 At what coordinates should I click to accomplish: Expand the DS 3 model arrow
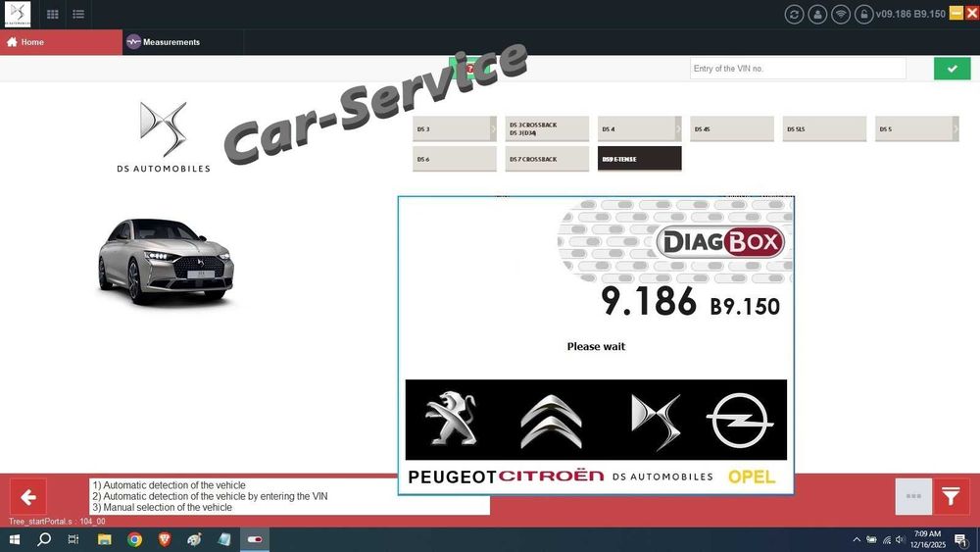tap(493, 128)
